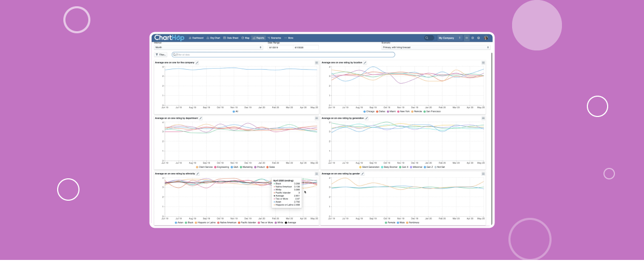This screenshot has width=644, height=261.
Task: Click the pencil icon beside the department chart title
Action: click(x=201, y=118)
